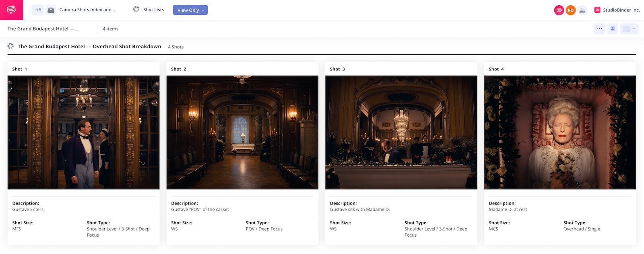Image resolution: width=644 pixels, height=254 pixels.
Task: Open the layout view dropdown
Action: pyautogui.click(x=629, y=29)
